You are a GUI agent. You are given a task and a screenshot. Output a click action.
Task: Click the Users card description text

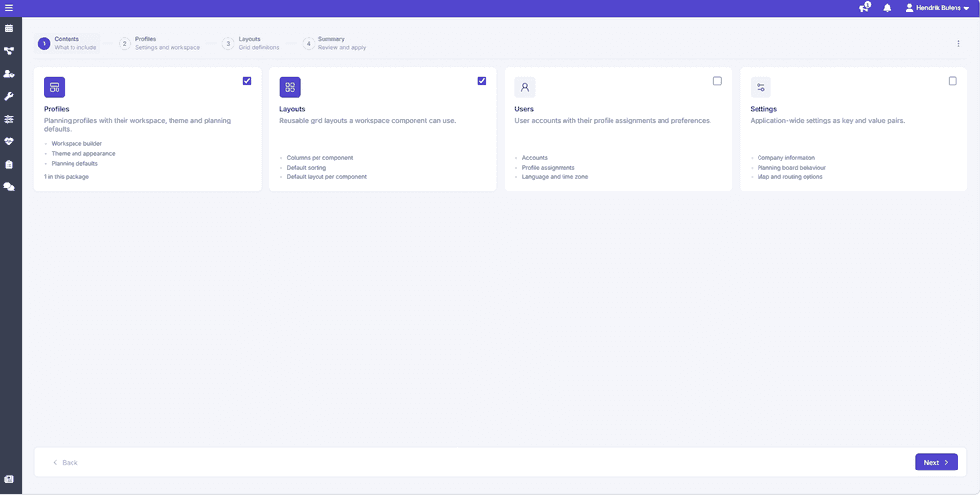[612, 120]
